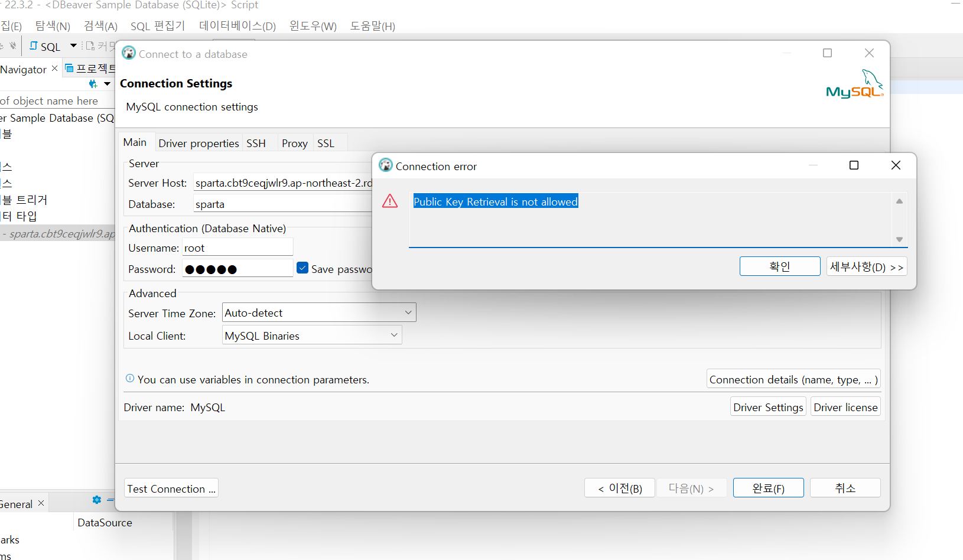Click the Server Host input field

click(x=283, y=183)
